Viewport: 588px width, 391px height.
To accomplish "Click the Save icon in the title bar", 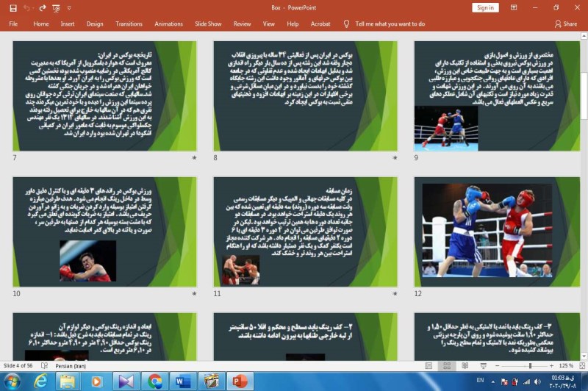I will pos(12,7).
